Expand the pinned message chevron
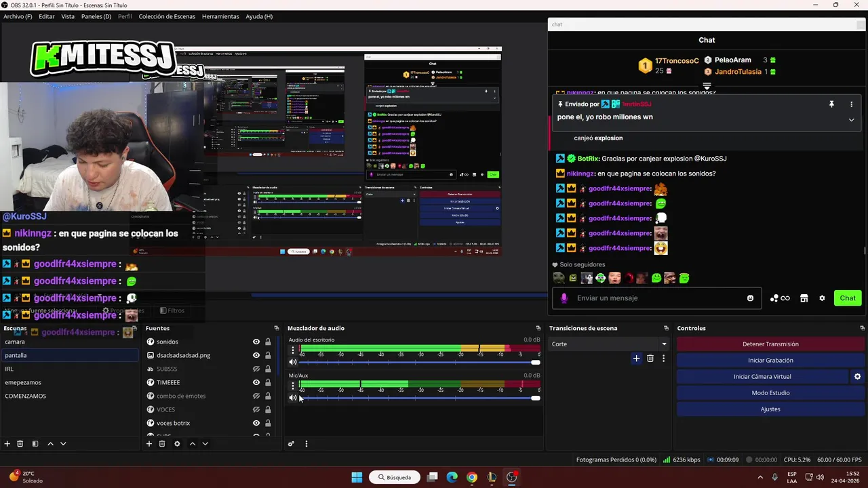 851,120
